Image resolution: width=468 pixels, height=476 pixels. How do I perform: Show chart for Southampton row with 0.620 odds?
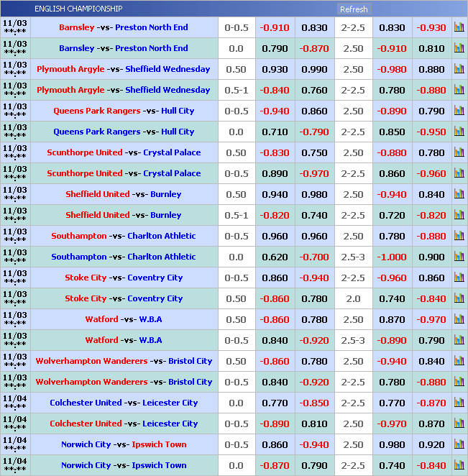[459, 257]
